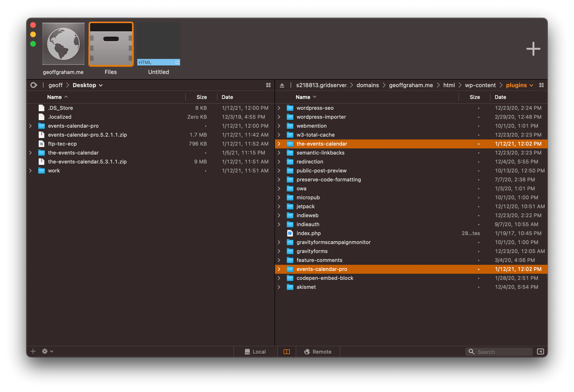Expand remote w3-total-cache folder

tap(279, 135)
